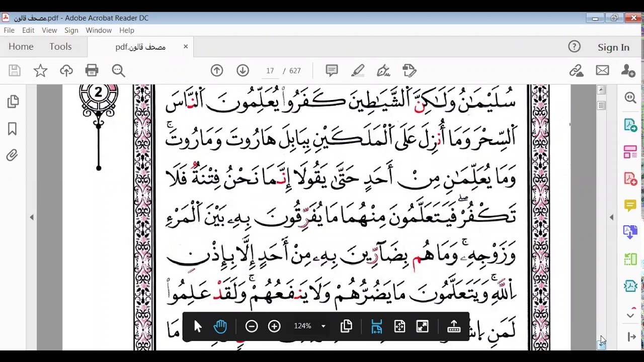Open the bookmarks panel
This screenshot has height=362, width=644.
tap(13, 129)
